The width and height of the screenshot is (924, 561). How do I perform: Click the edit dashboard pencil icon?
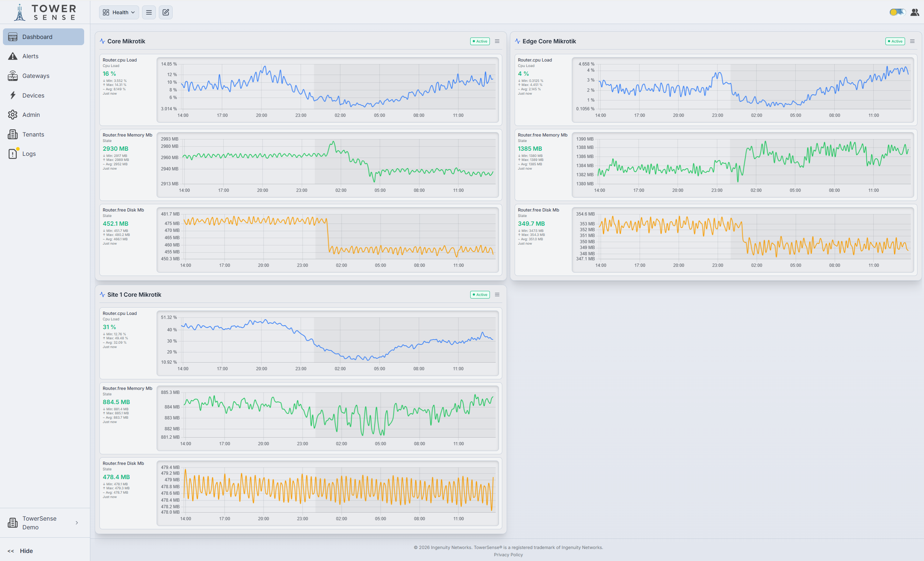point(166,12)
